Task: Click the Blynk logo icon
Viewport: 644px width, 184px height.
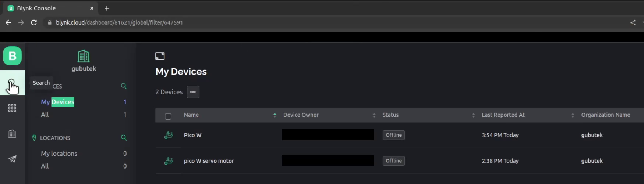Action: coord(12,56)
